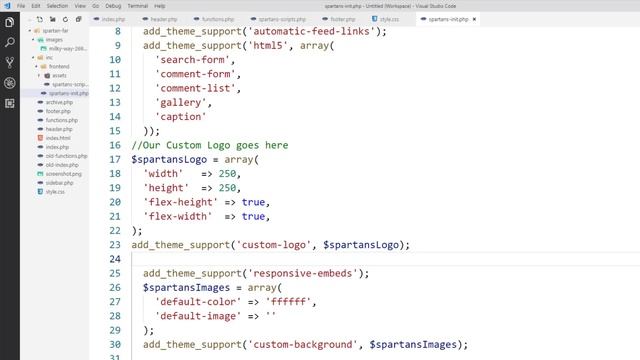Click the VS Code logo in title bar
The image size is (640, 360).
(x=7, y=6)
